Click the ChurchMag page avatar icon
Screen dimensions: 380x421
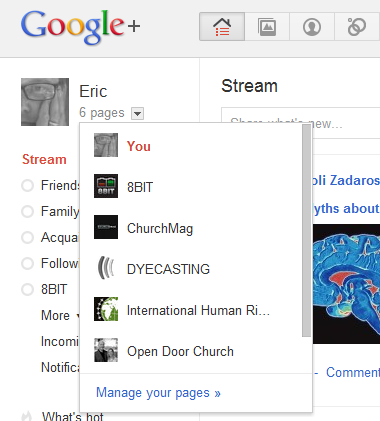106,227
